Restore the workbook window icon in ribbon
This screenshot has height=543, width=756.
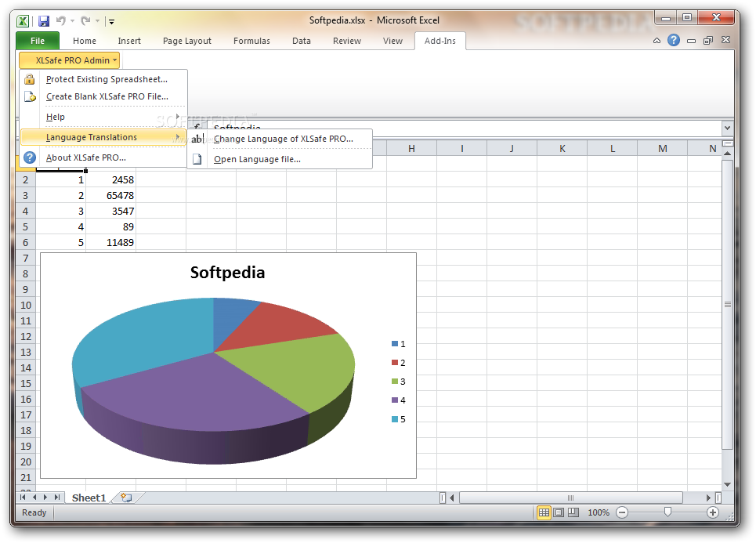[707, 41]
